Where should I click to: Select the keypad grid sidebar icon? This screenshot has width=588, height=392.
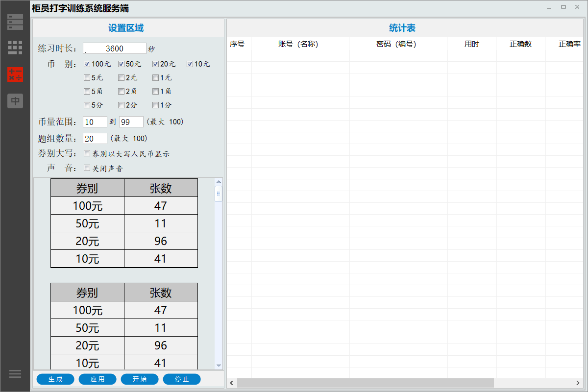click(15, 48)
